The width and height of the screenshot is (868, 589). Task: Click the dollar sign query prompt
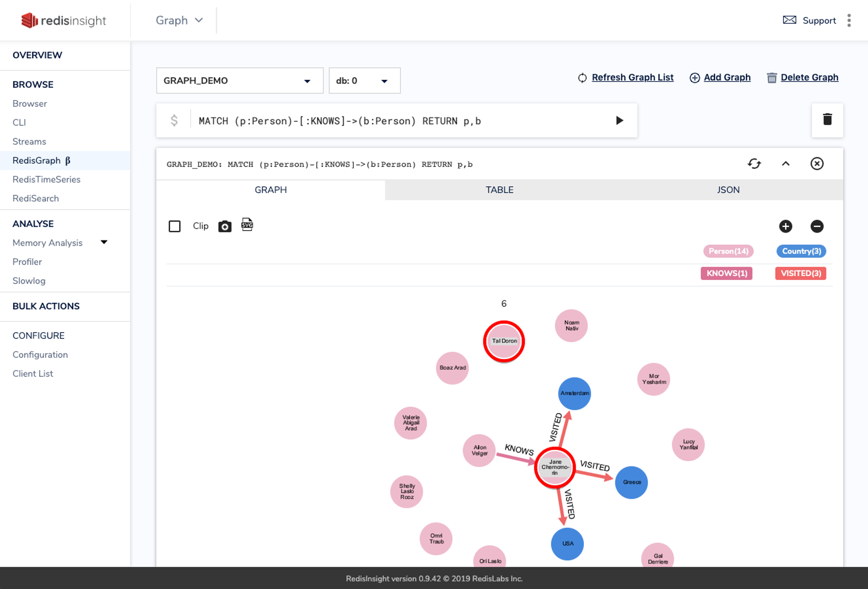[174, 120]
